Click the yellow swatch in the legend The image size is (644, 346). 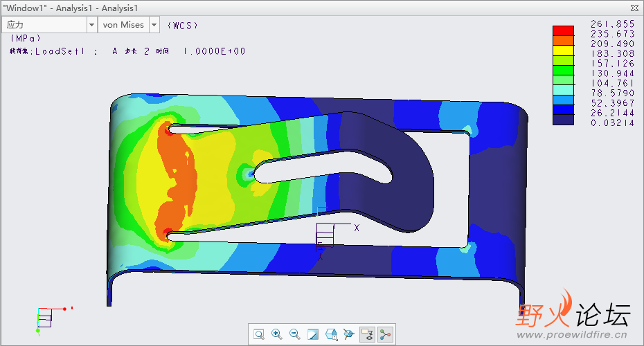(x=563, y=51)
